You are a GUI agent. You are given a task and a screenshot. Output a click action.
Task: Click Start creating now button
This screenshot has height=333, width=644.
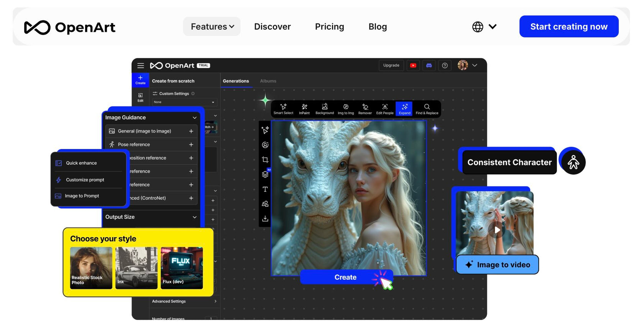[569, 26]
